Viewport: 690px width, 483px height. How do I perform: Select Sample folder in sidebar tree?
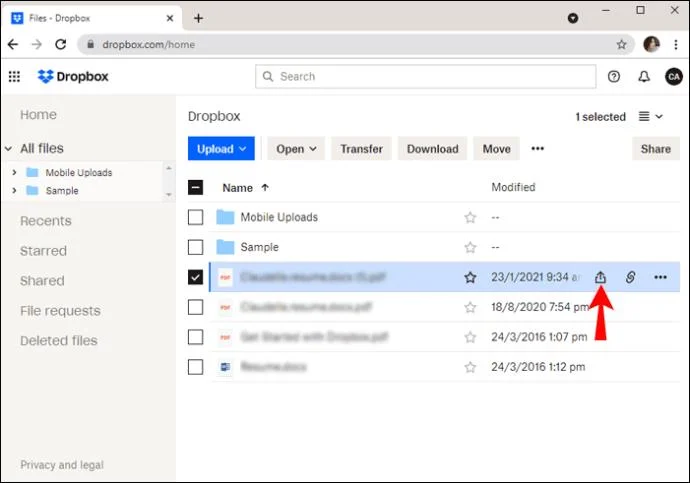click(x=62, y=190)
